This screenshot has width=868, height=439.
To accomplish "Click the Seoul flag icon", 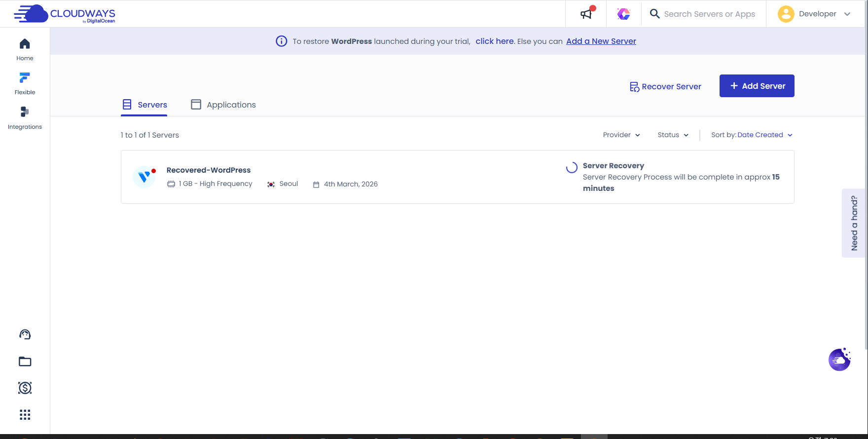I will point(271,184).
